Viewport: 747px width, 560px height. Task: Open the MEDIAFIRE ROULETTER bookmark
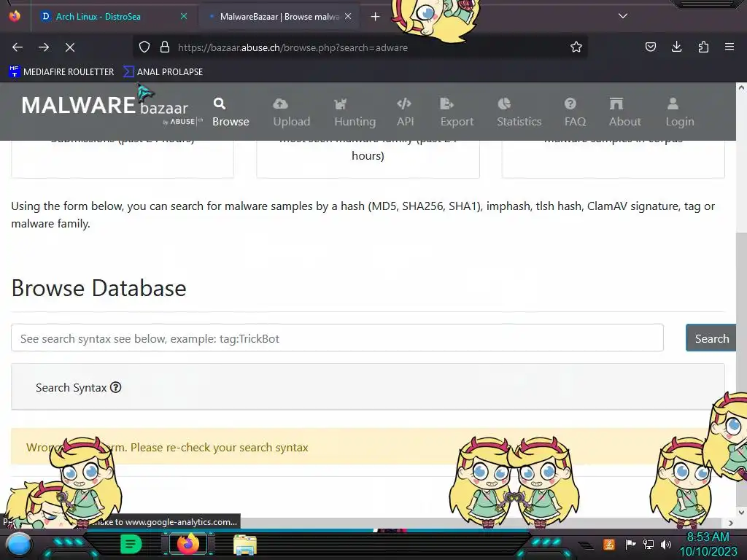coord(61,72)
